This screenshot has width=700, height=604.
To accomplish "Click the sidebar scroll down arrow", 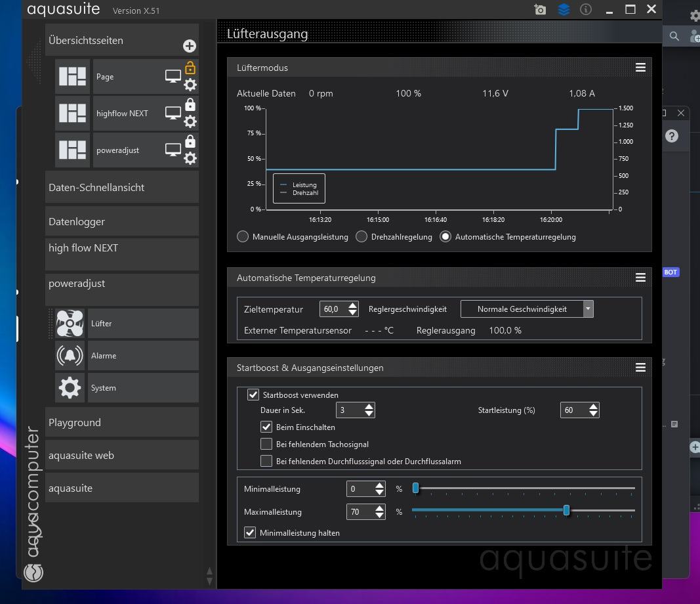I will (x=209, y=581).
